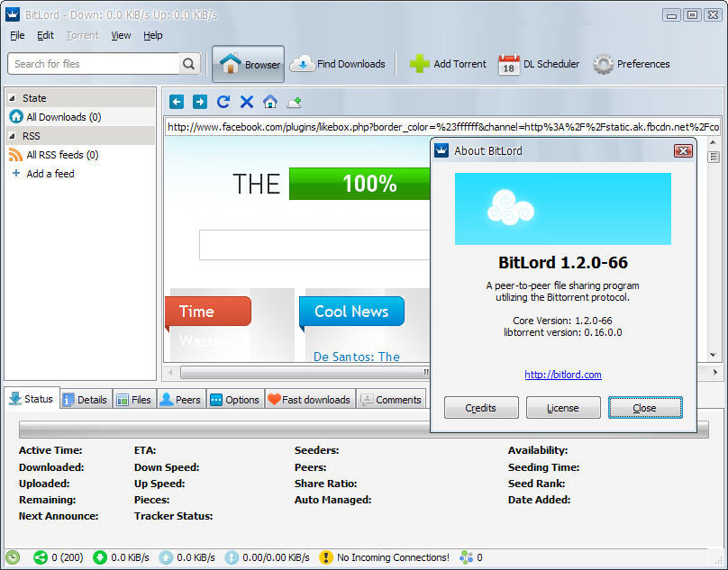Switch to the Status tab

point(32,399)
